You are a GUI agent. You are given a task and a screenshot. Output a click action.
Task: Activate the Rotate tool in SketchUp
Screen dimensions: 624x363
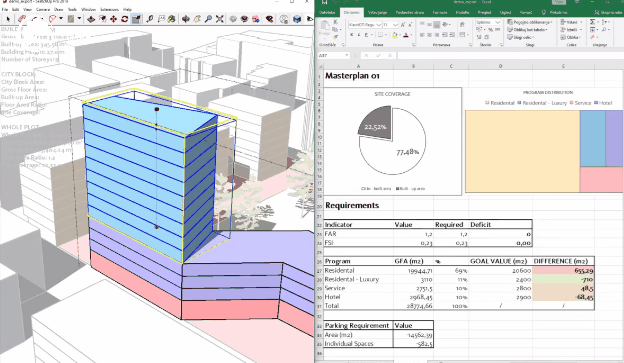125,19
